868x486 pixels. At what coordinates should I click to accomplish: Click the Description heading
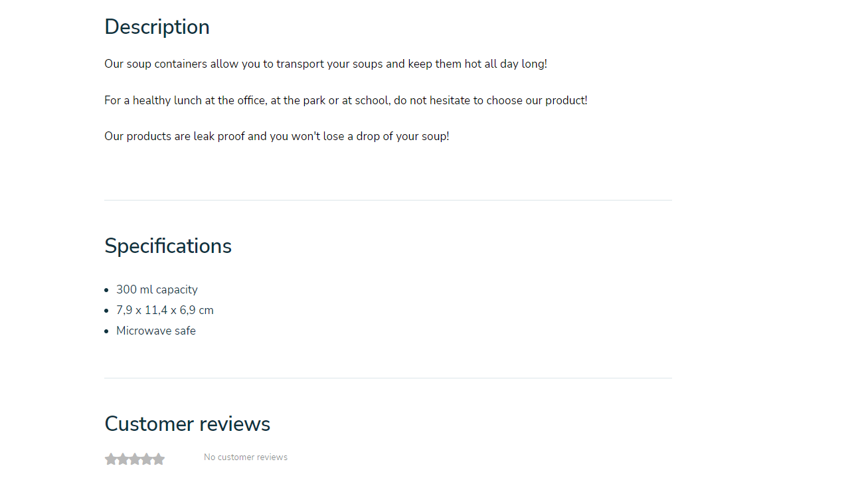[x=157, y=27]
